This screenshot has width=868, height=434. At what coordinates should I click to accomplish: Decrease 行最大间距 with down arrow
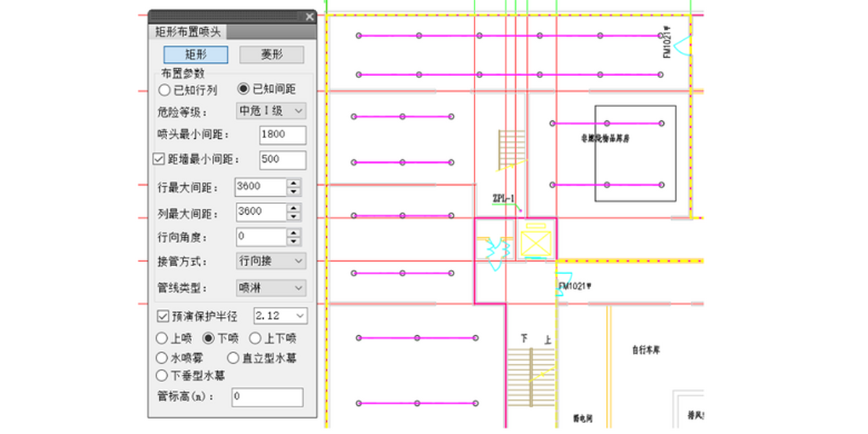click(x=293, y=192)
